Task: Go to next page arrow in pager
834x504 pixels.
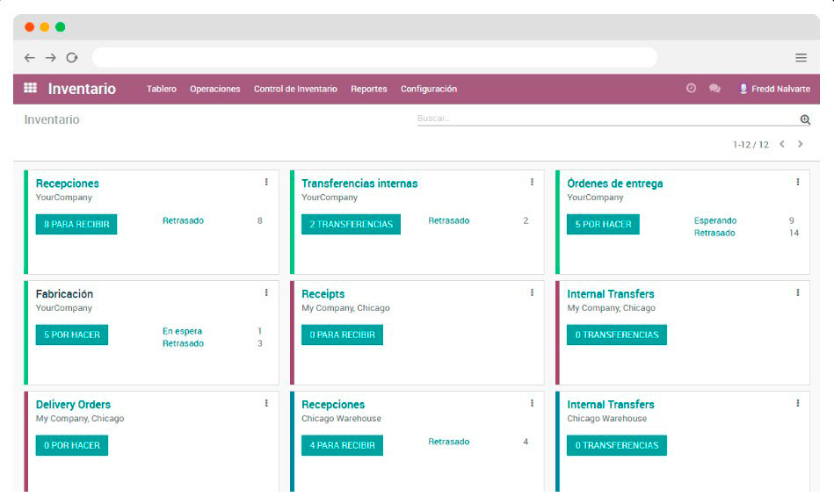Action: click(x=800, y=144)
